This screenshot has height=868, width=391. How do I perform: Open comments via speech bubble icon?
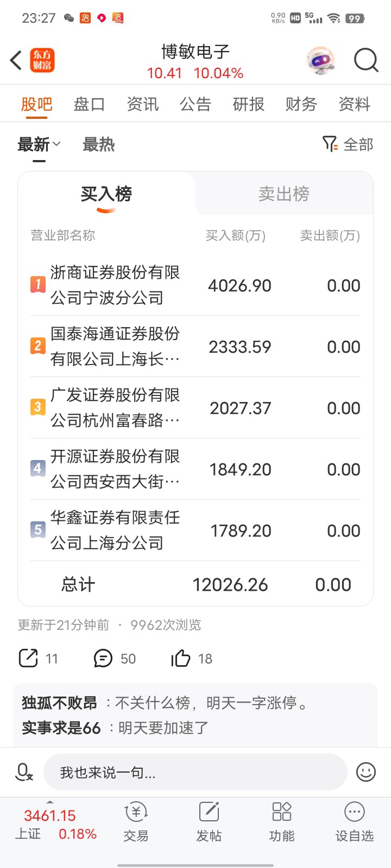coord(103,658)
